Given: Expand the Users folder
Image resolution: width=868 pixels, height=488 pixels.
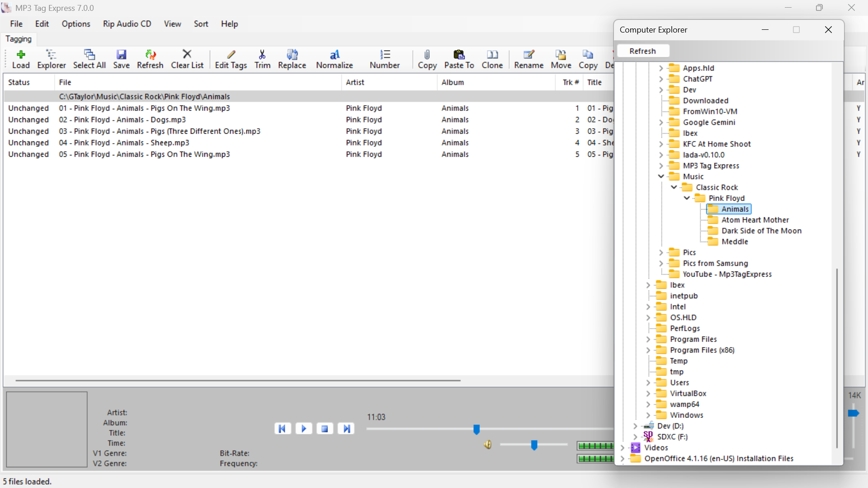Looking at the screenshot, I should 648,382.
